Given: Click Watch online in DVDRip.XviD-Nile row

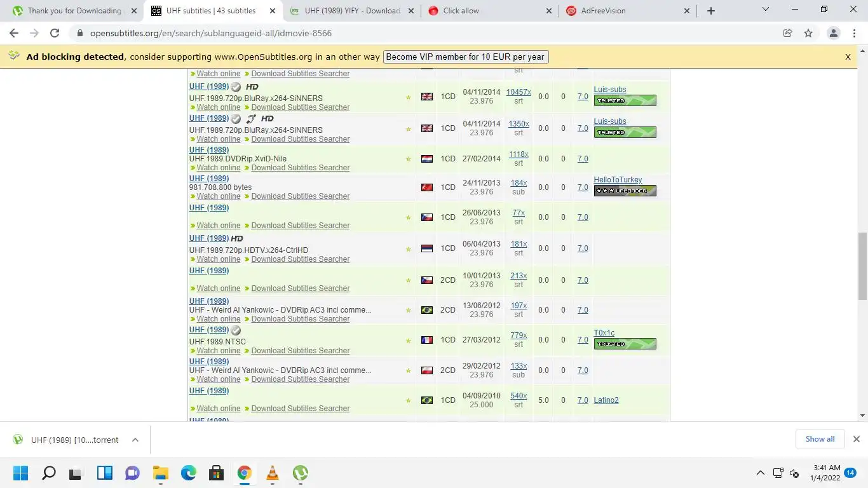Looking at the screenshot, I should tap(219, 168).
